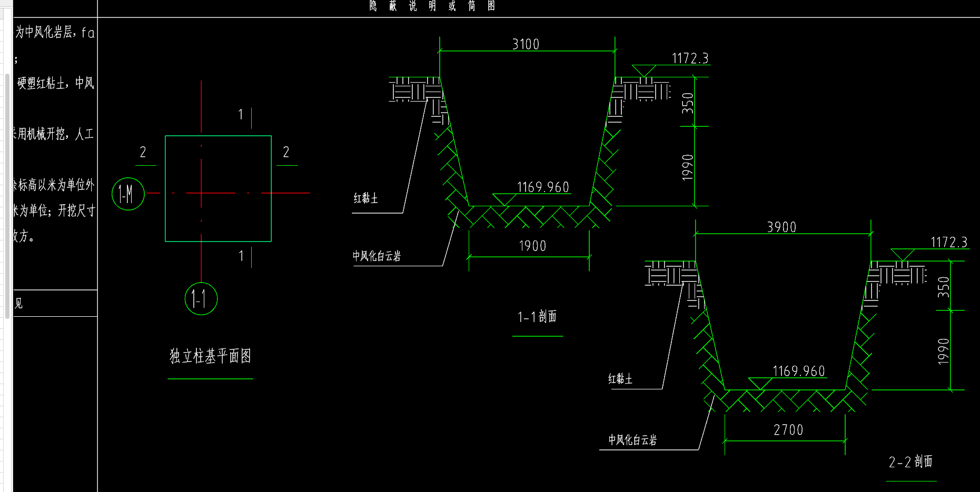Select 1172.3 elevation in 2-2 section
The height and width of the screenshot is (492, 980).
point(949,242)
